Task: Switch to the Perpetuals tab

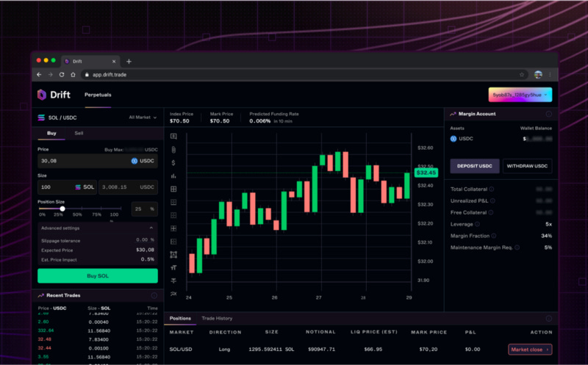Action: 98,95
